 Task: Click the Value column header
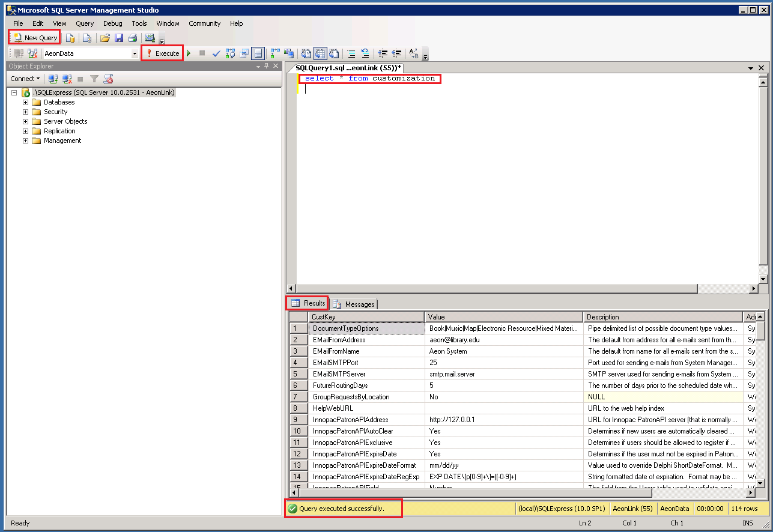click(503, 316)
